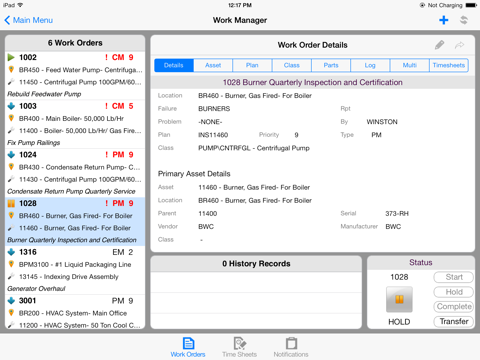Tap location pin beside BR450 Feed Water Pump
Image resolution: width=480 pixels, height=360 pixels.
(11, 70)
